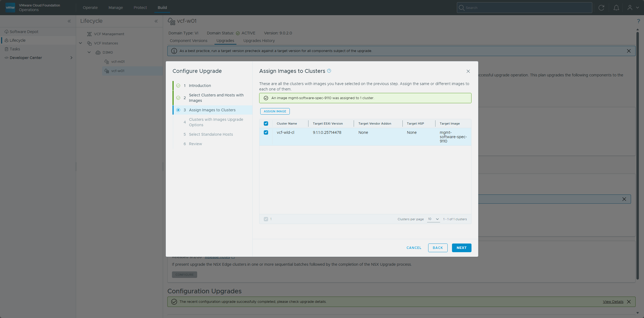Image resolution: width=644 pixels, height=318 pixels.
Task: Click the VCF Management tree icon
Action: [89, 34]
